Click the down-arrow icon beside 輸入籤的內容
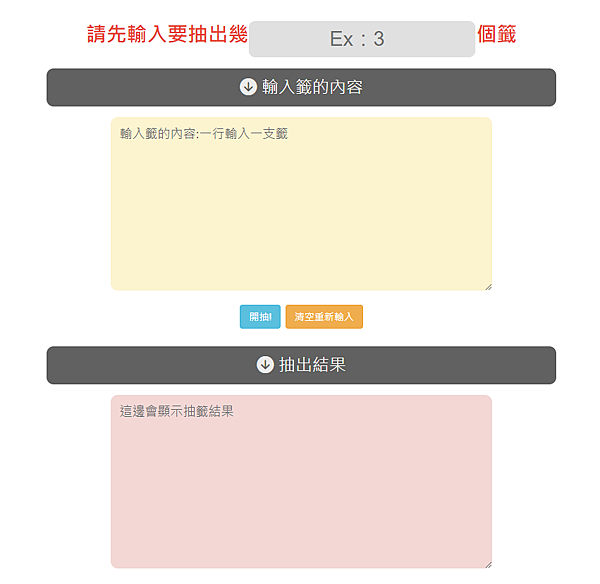 click(x=248, y=87)
